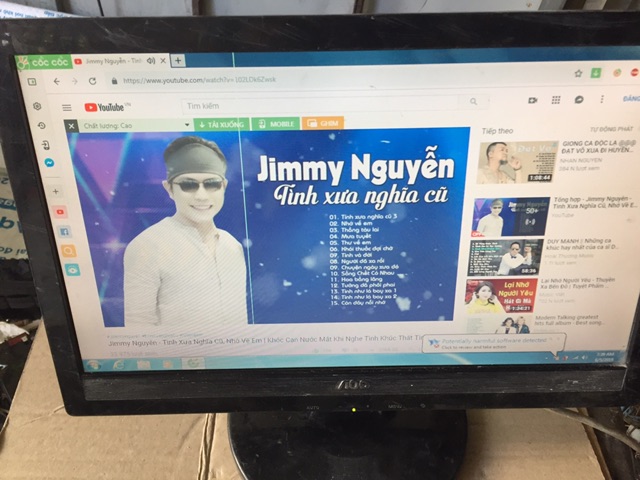Open Facebook shortcut in the sidebar
Viewport: 640px width, 480px height.
63,231
